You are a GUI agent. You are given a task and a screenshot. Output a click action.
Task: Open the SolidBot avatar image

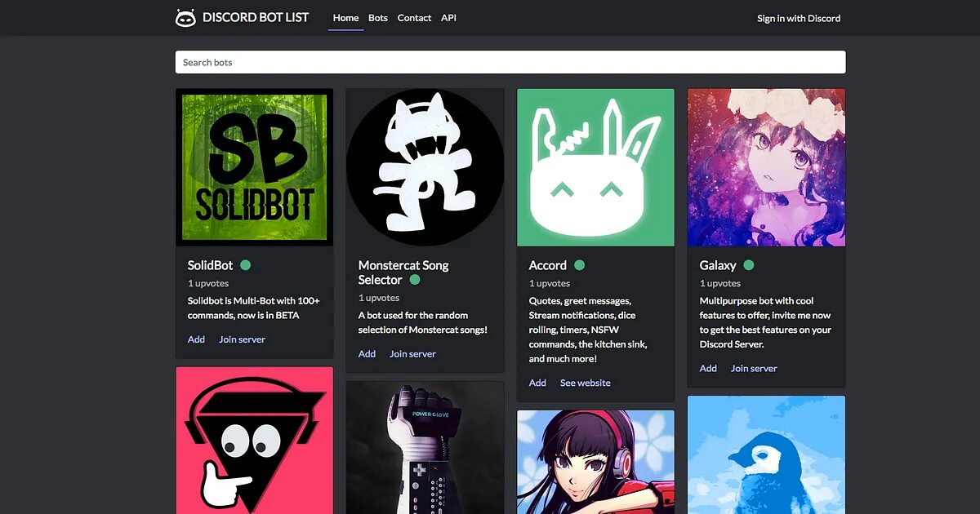[255, 167]
